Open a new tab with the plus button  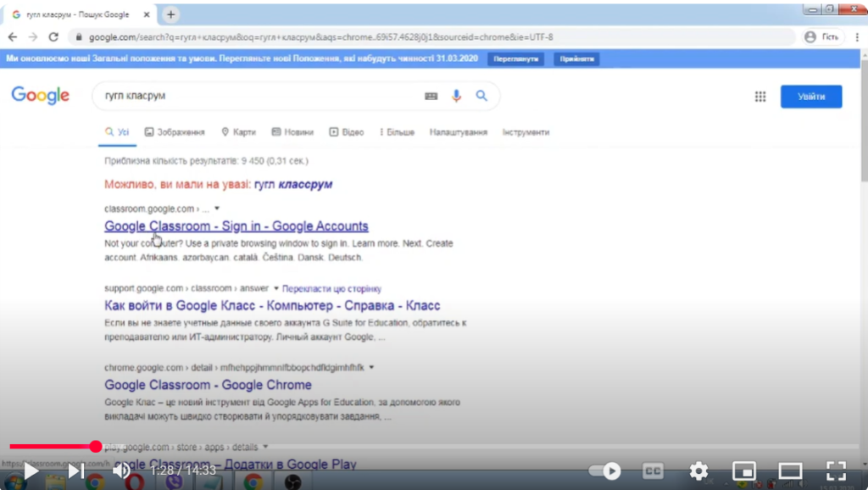tap(170, 15)
